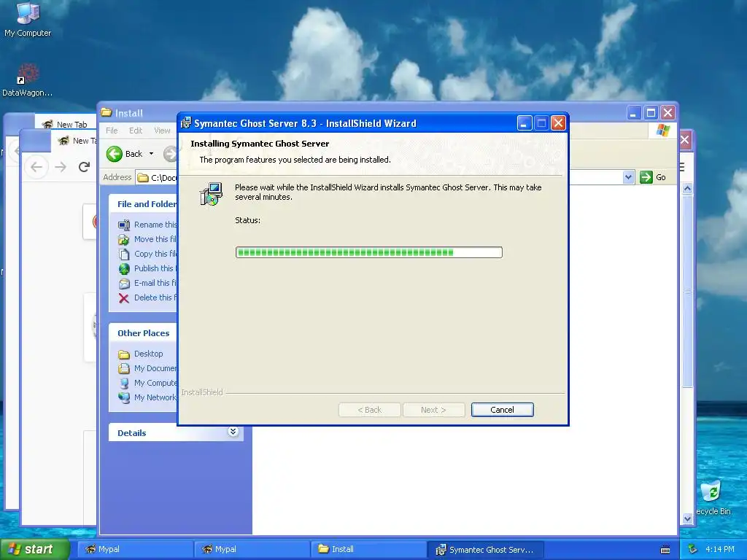Image resolution: width=747 pixels, height=560 pixels.
Task: Click the installation progress bar
Action: [x=368, y=252]
